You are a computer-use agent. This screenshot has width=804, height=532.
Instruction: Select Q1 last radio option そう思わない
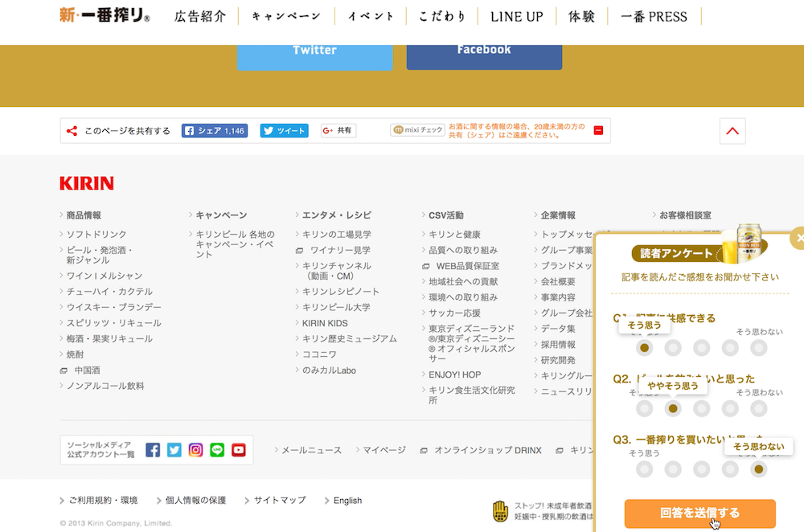pyautogui.click(x=758, y=348)
